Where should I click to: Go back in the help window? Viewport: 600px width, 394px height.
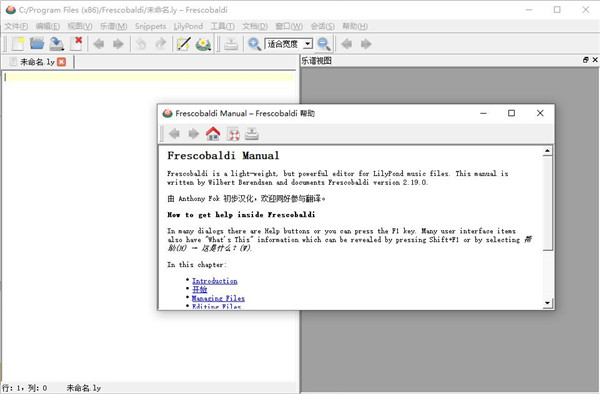(x=174, y=134)
